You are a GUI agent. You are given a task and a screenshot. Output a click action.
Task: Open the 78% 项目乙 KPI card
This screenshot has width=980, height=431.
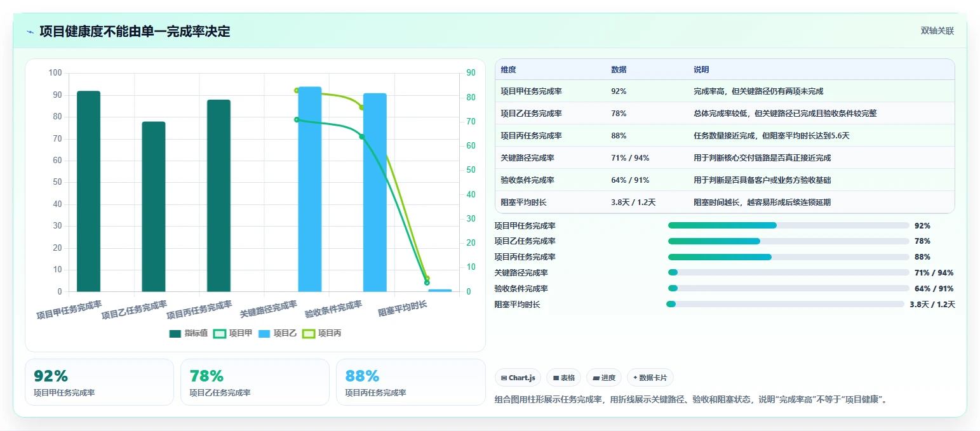click(x=255, y=382)
